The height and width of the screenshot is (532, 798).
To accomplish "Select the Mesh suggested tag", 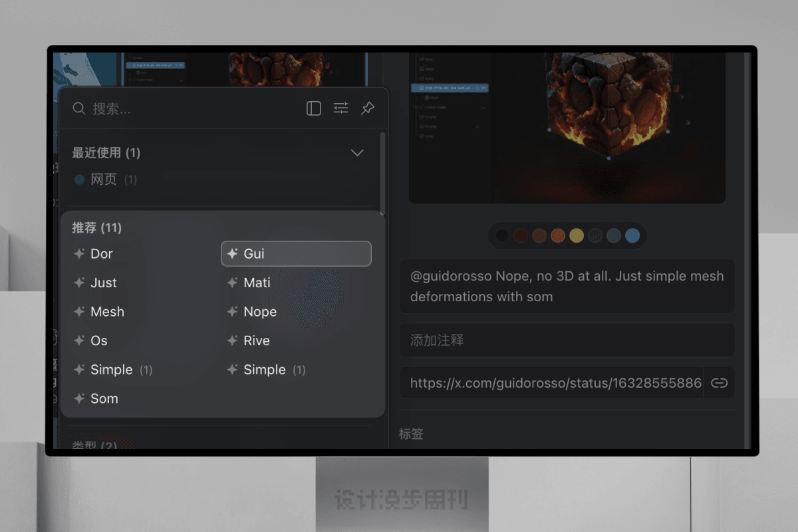I will click(107, 312).
